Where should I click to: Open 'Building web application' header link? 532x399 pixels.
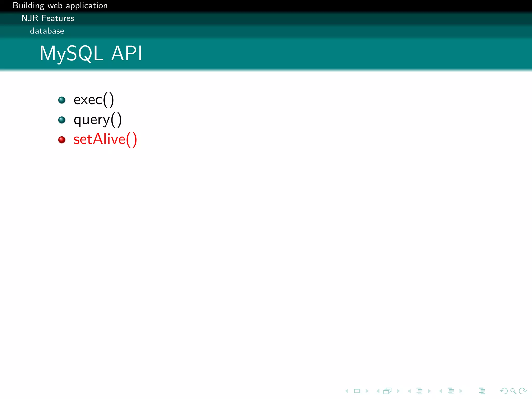(60, 6)
